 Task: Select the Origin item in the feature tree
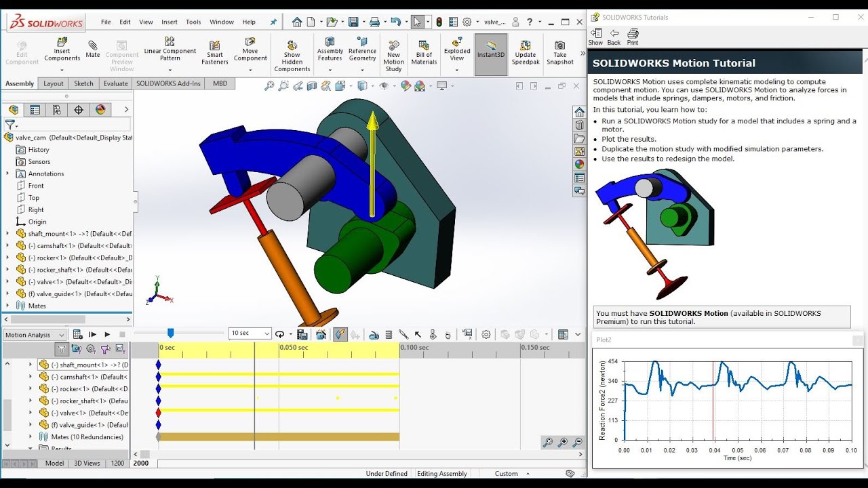(37, 222)
